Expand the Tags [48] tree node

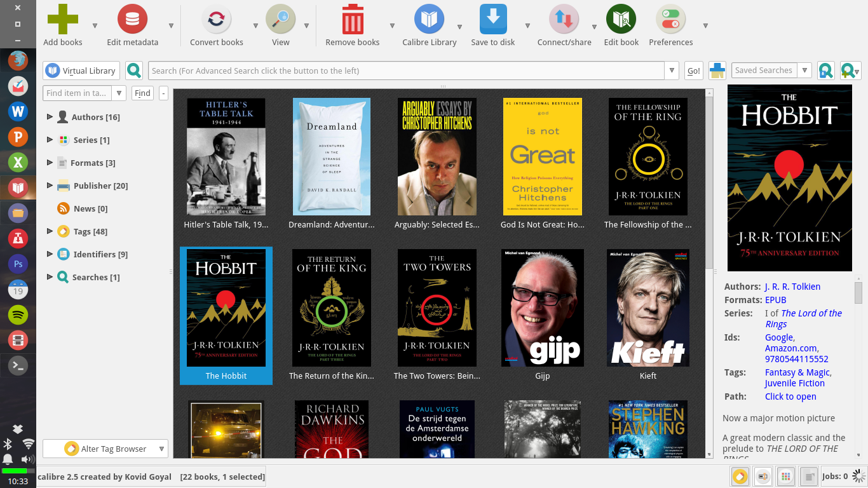coord(50,231)
